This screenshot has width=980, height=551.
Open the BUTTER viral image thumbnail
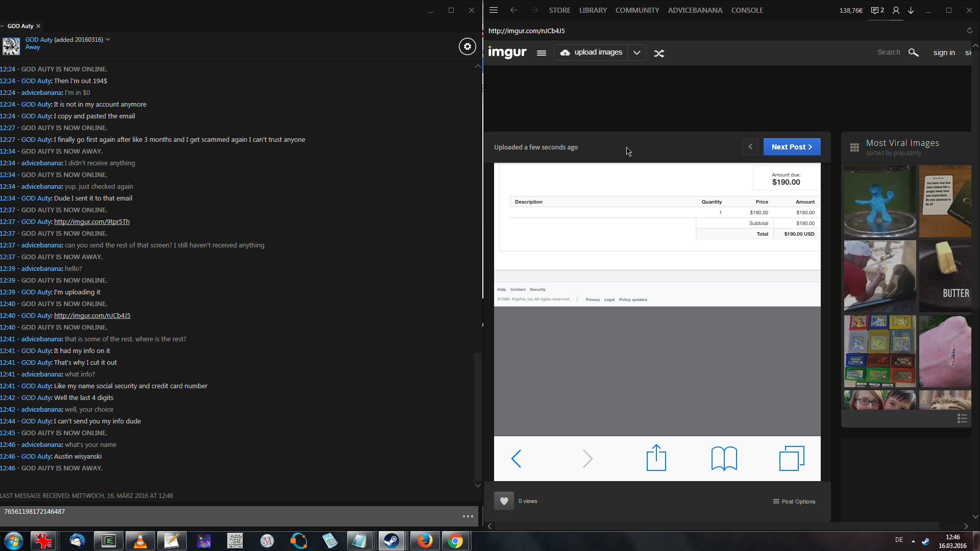pyautogui.click(x=945, y=276)
